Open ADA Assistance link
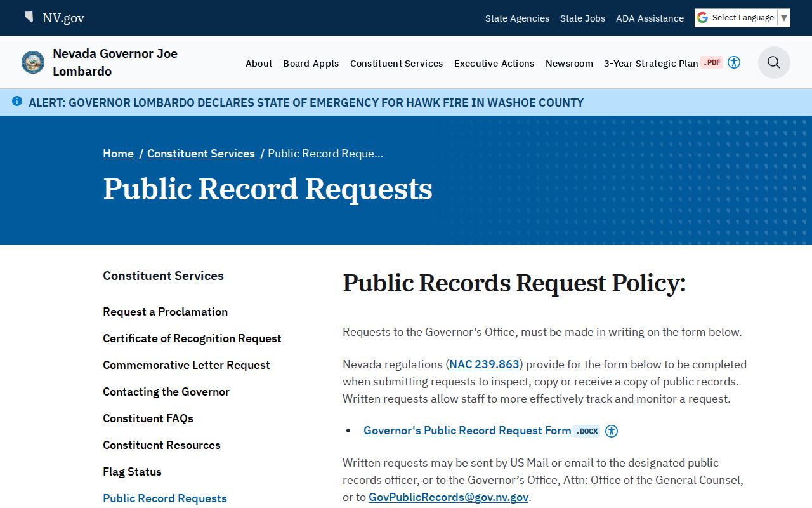 coord(650,18)
